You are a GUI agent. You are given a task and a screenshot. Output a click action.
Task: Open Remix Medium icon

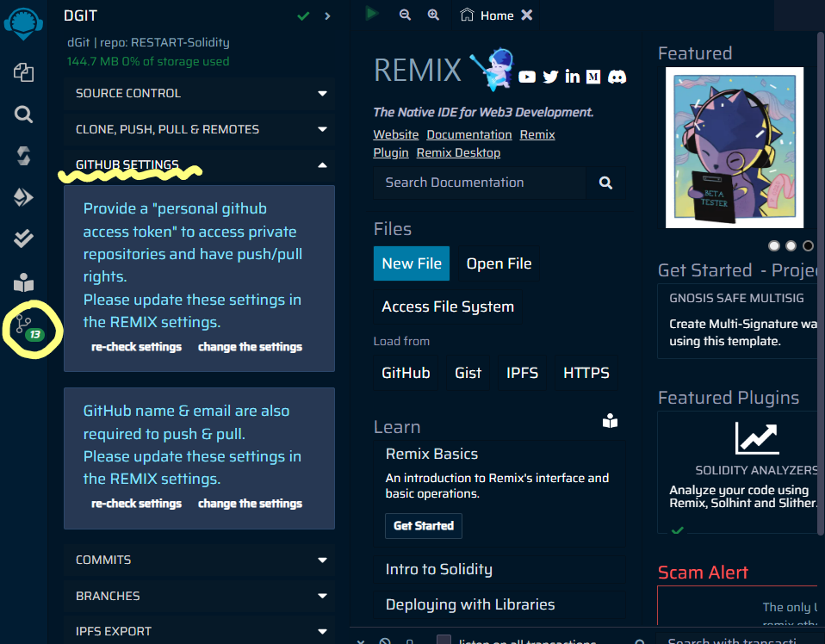click(593, 77)
